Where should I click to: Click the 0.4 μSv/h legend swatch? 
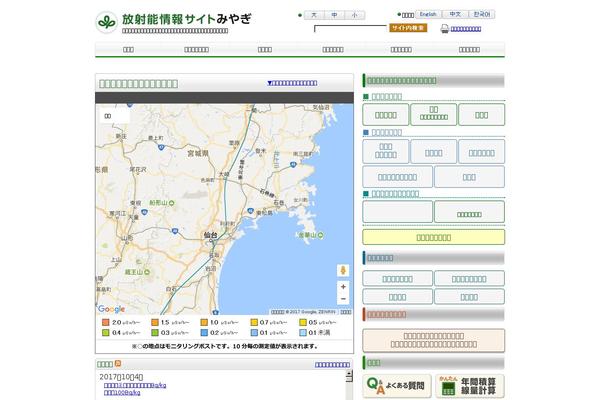[x=106, y=333]
